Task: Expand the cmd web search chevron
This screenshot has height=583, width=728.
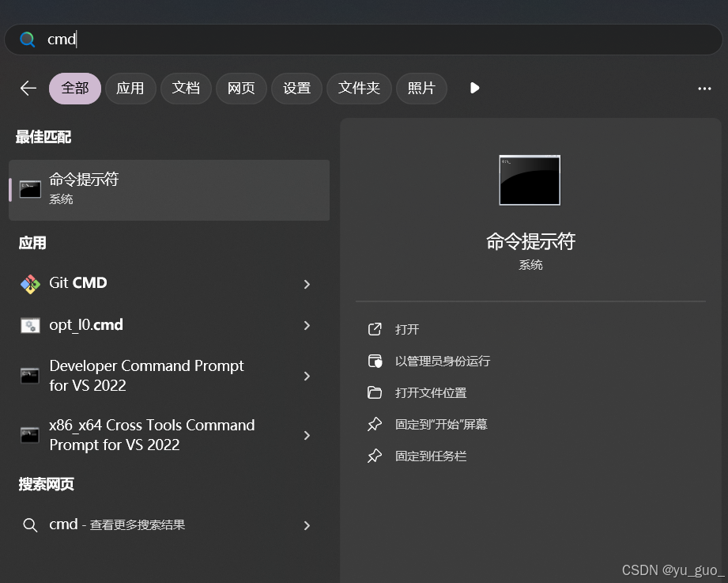Action: pyautogui.click(x=307, y=525)
